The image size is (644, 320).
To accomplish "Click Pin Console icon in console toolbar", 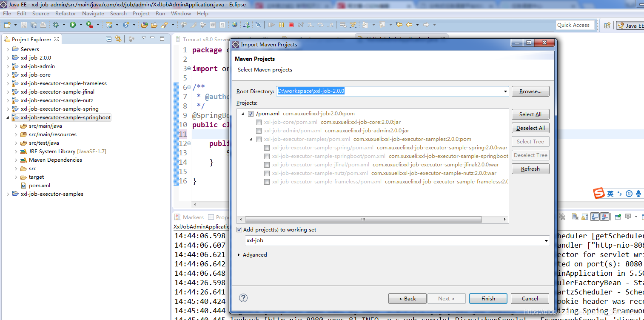I will (x=618, y=217).
